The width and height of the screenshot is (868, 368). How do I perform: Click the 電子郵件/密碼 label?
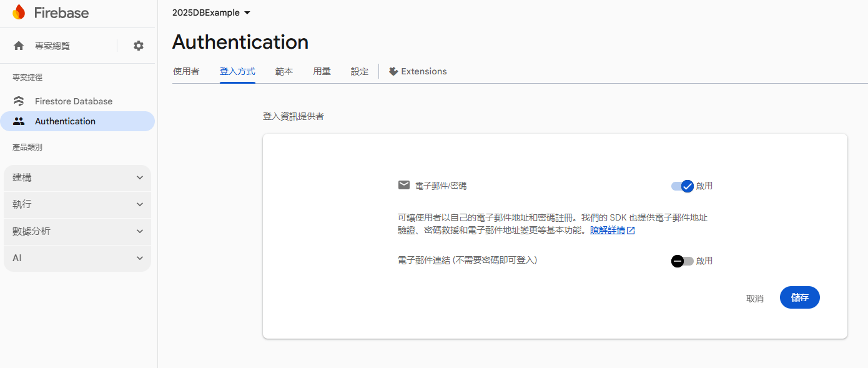pos(441,186)
